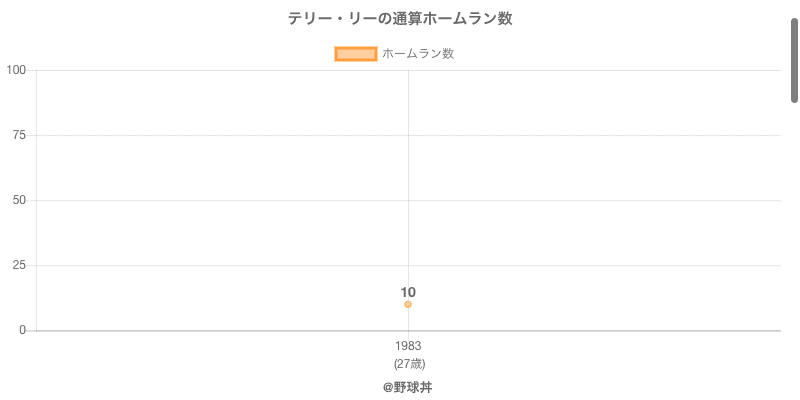Click the 100 y-axis tick label
The image size is (800, 400).
click(16, 70)
